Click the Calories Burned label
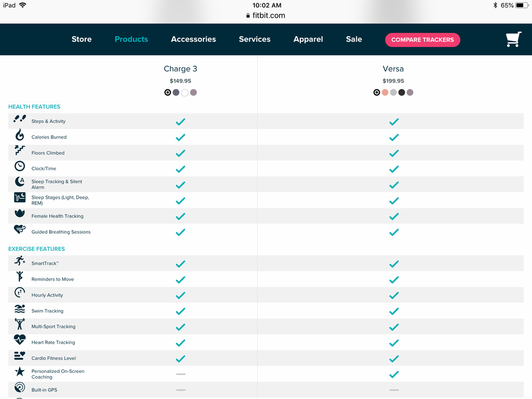 [x=49, y=137]
